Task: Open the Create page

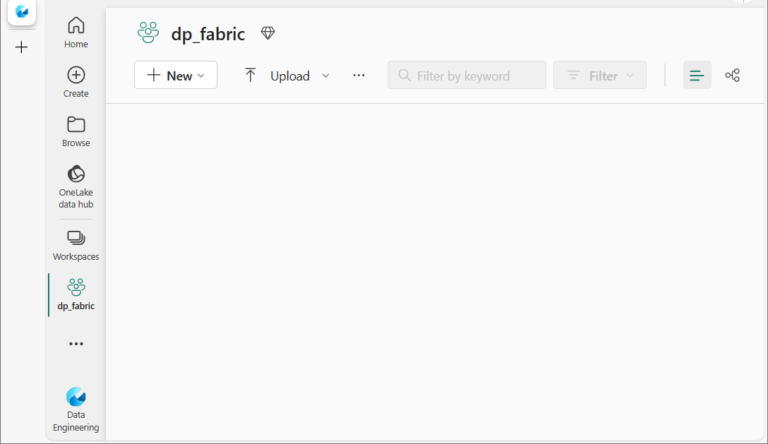Action: 76,82
